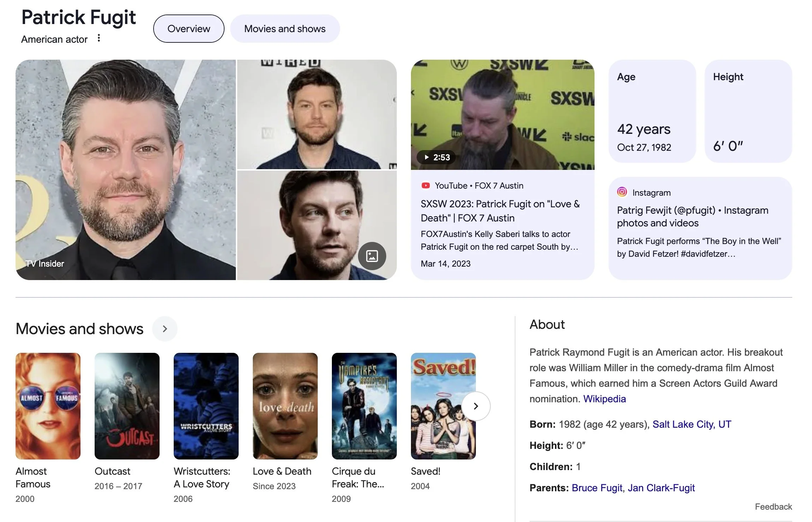Open the Movies and shows tab

tap(285, 29)
